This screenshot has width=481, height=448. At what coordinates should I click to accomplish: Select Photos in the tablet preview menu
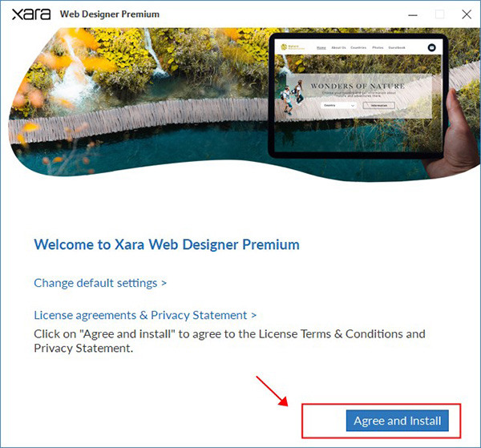(x=378, y=47)
